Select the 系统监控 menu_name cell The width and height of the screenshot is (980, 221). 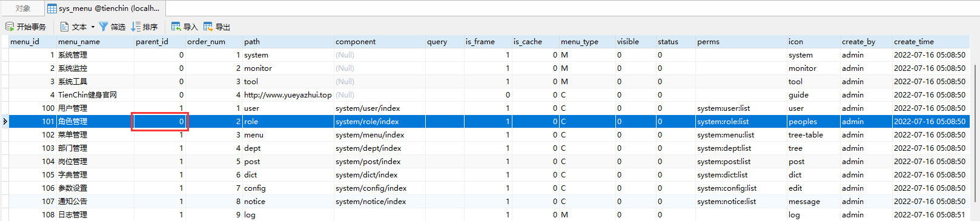[95, 68]
